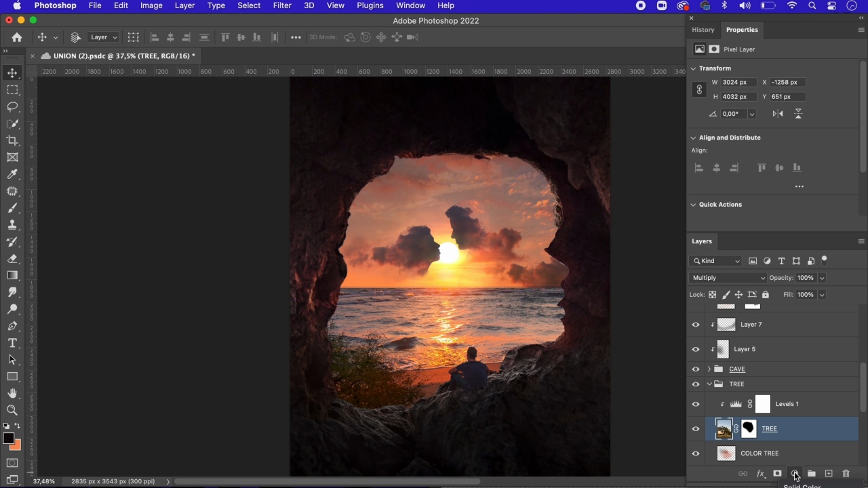This screenshot has height=488, width=868.
Task: Select the Lasso tool
Action: pyautogui.click(x=12, y=106)
